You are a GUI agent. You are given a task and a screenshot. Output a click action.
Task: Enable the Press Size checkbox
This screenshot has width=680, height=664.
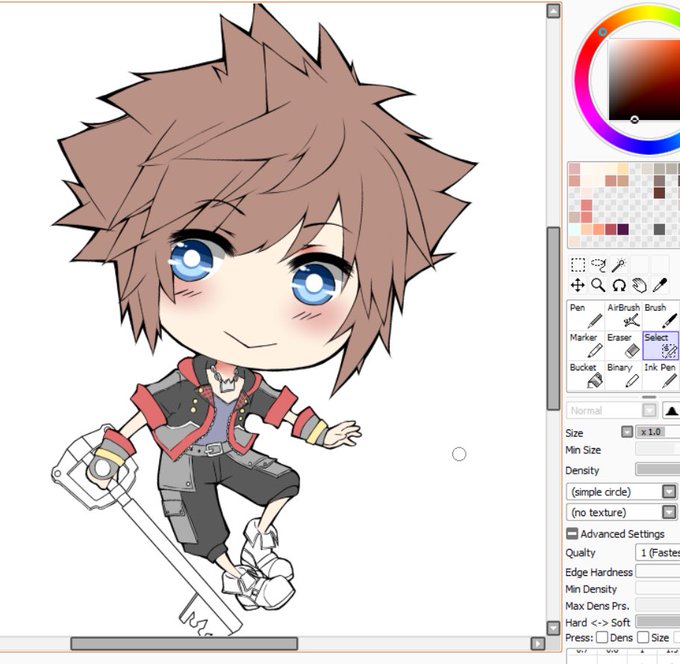[643, 638]
